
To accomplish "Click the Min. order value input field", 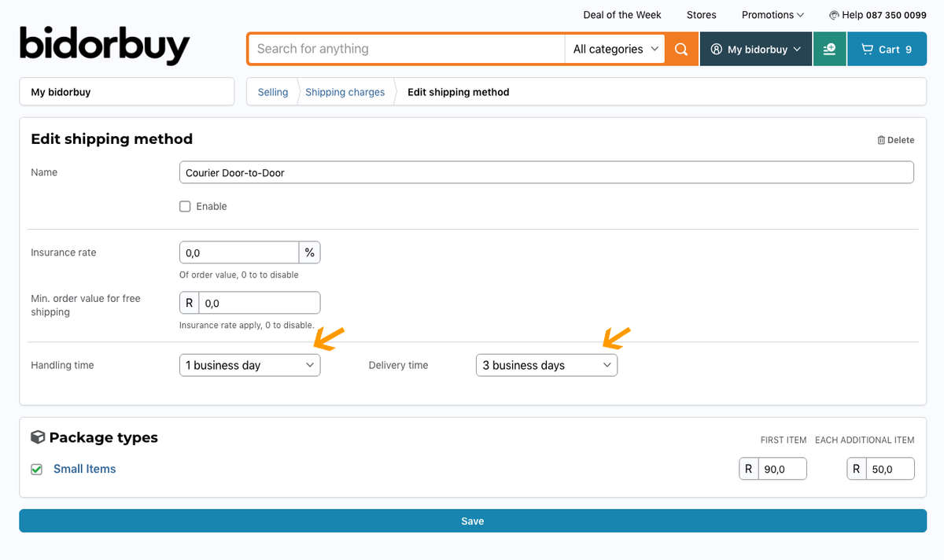I will coord(260,303).
